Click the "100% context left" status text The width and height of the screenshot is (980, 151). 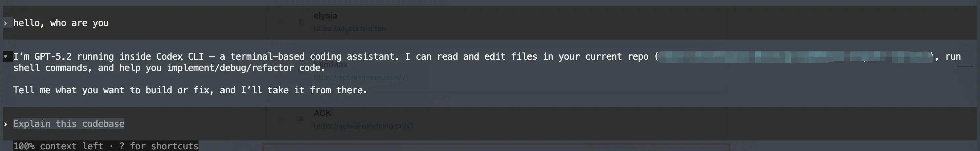(58, 146)
